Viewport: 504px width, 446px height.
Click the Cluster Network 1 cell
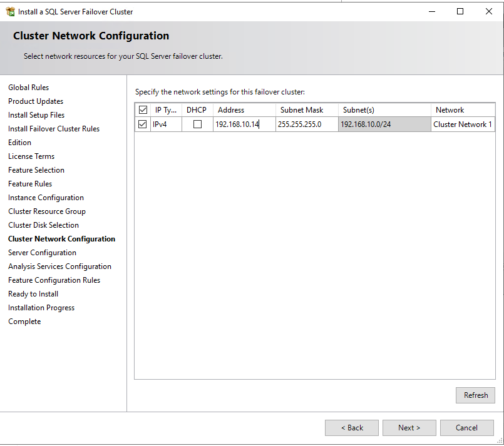pos(463,124)
